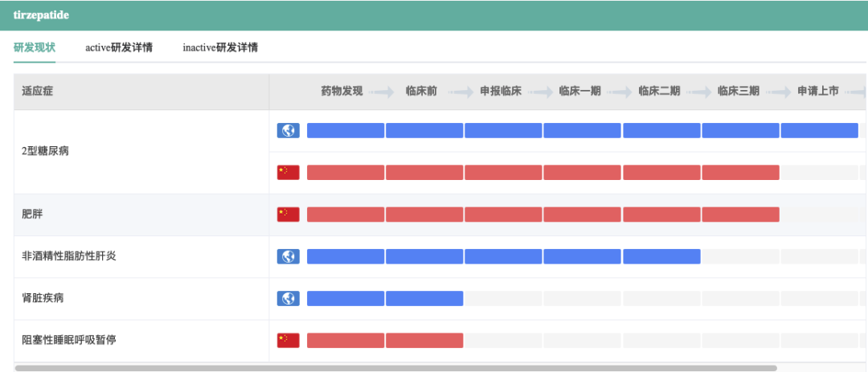Select the globe icon in the 肾脏疾病 row

click(288, 298)
